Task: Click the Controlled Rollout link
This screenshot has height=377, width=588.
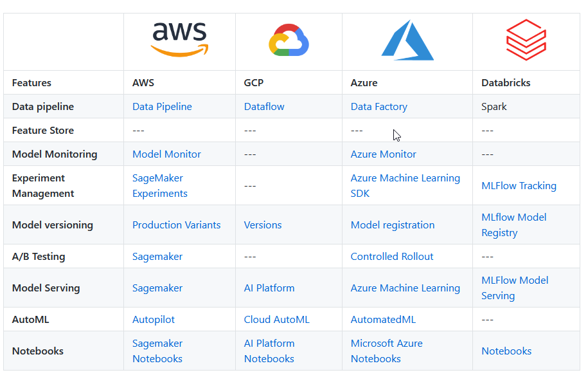Action: pos(392,257)
